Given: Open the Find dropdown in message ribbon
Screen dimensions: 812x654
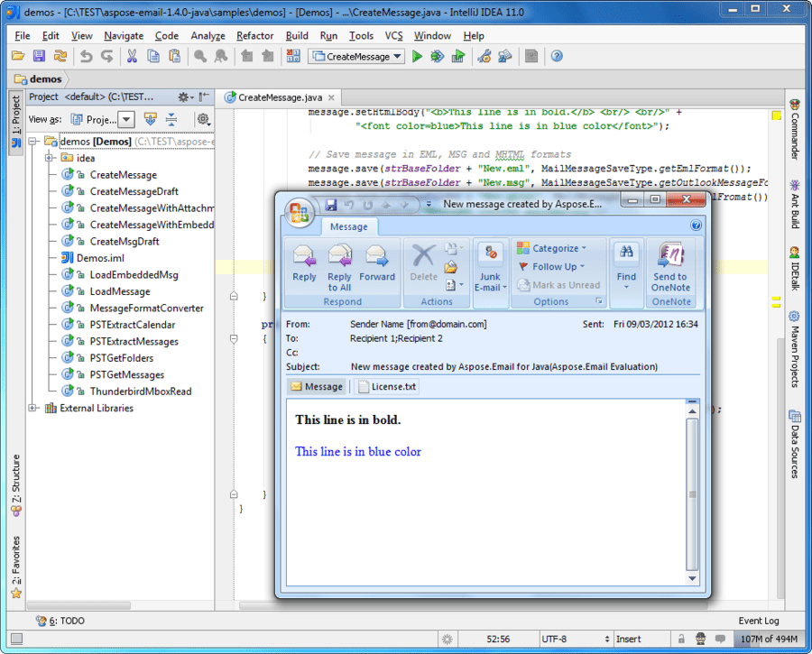Looking at the screenshot, I should point(626,267).
